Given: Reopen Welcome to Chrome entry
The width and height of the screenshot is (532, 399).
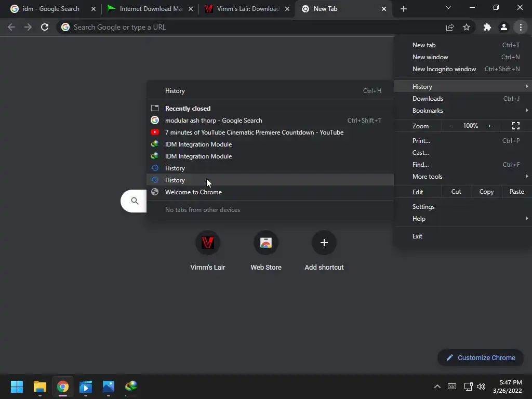Looking at the screenshot, I should pos(270,192).
